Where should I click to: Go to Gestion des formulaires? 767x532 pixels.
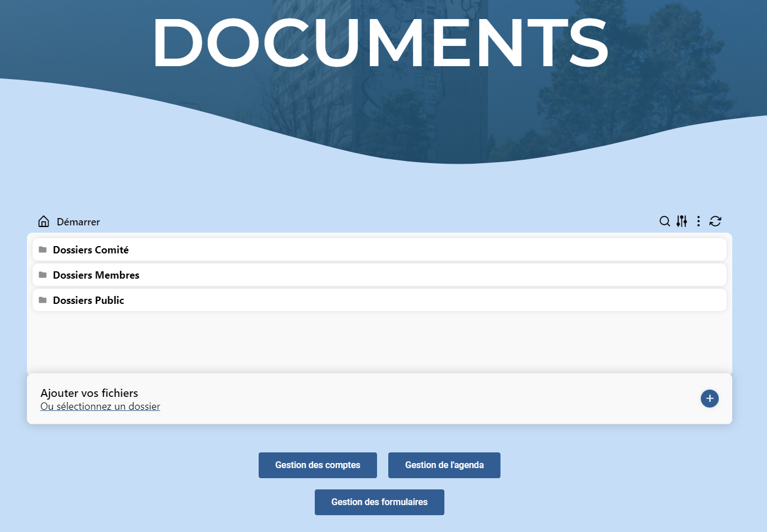379,502
